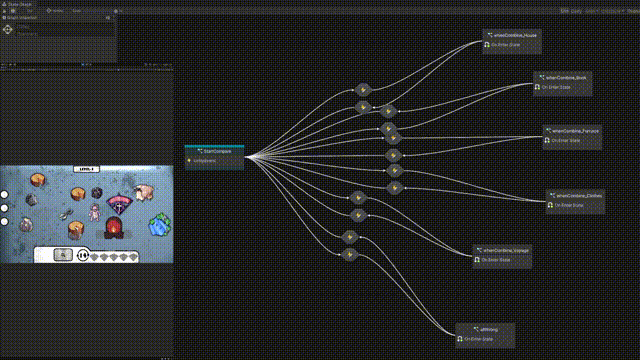Click the On Enter State icon in whenCombine_Clothes
The image size is (640, 360).
coord(551,205)
